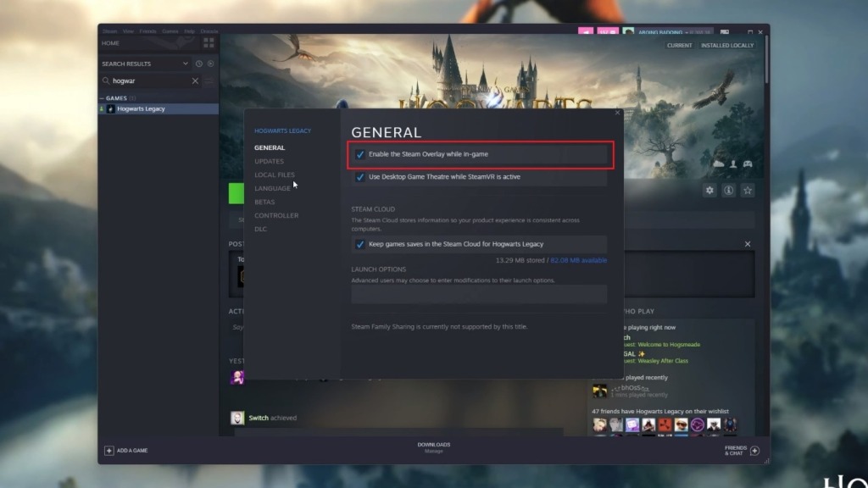
Task: Select Hogwarts Legacy in the games list
Action: pyautogui.click(x=159, y=109)
